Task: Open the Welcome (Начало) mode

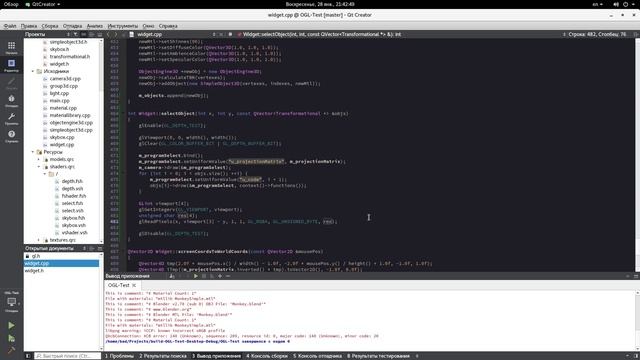Action: click(11, 47)
